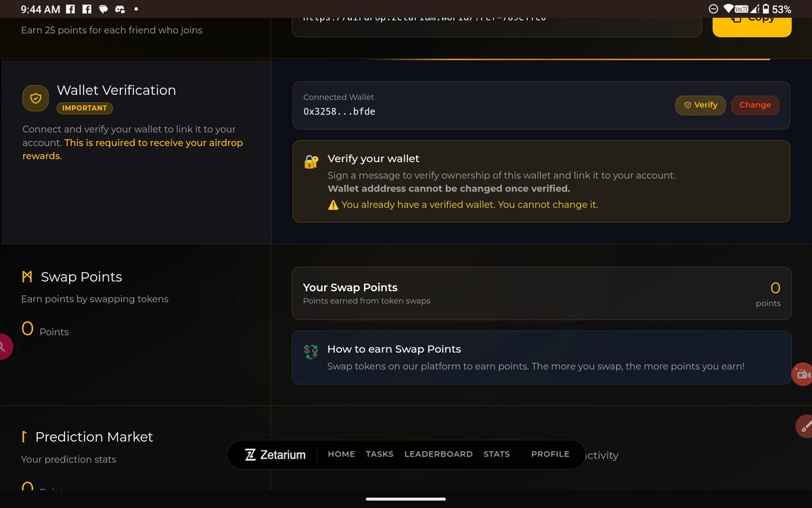The width and height of the screenshot is (812, 508).
Task: Click the padlock icon beside Verify your wallet
Action: tap(311, 162)
